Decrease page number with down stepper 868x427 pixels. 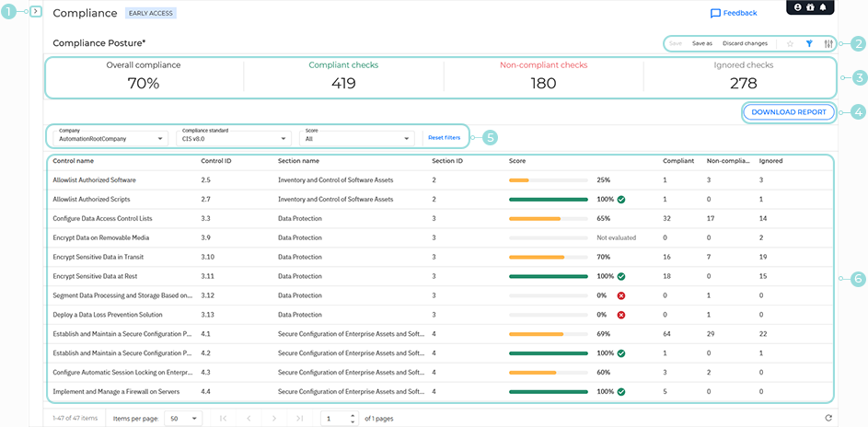coord(353,422)
